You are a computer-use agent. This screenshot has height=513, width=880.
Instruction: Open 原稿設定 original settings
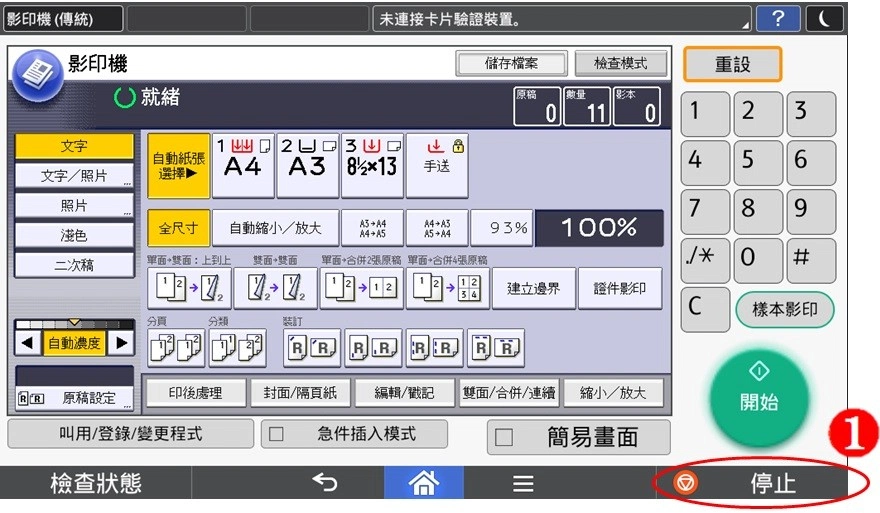tap(74, 398)
